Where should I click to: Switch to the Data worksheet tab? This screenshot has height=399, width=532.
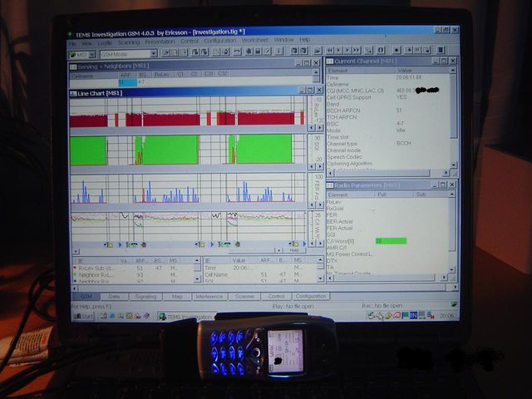pos(115,297)
